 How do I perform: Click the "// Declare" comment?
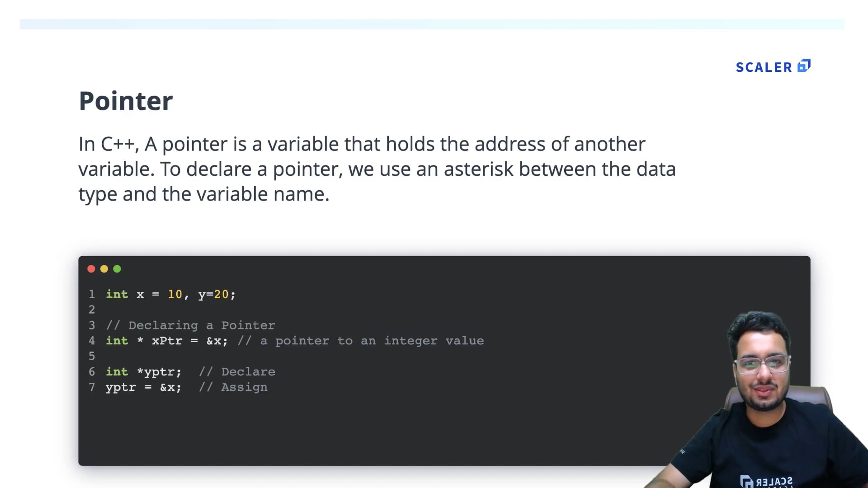tap(237, 372)
